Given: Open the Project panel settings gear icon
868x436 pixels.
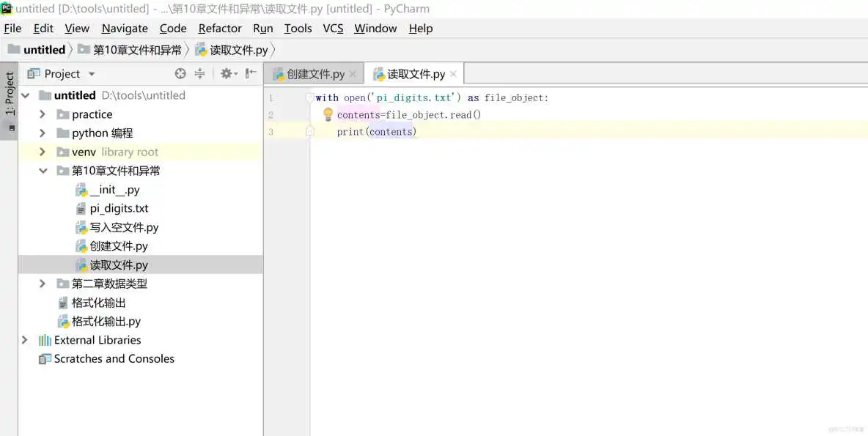Looking at the screenshot, I should tap(227, 73).
